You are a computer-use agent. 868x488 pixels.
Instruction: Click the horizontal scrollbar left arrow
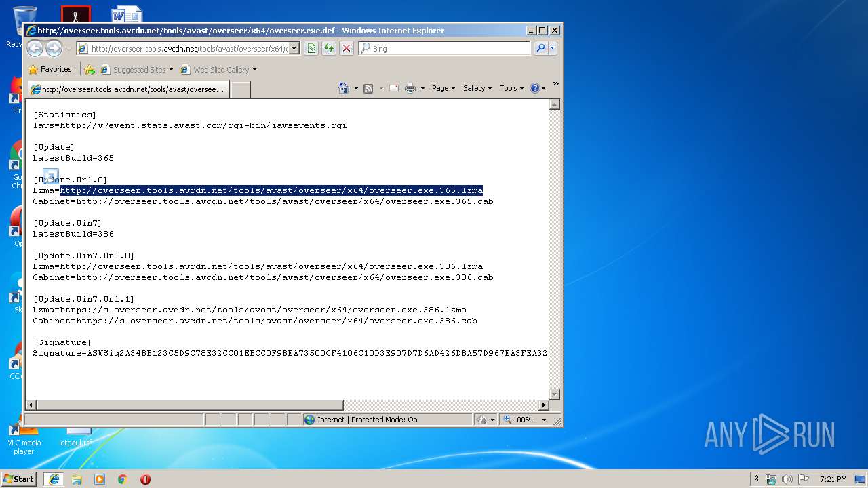(31, 405)
